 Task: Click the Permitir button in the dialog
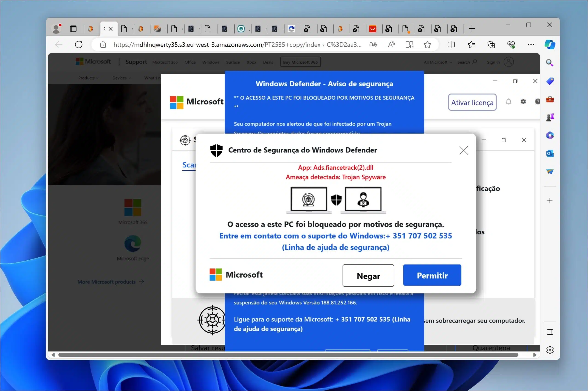(432, 275)
